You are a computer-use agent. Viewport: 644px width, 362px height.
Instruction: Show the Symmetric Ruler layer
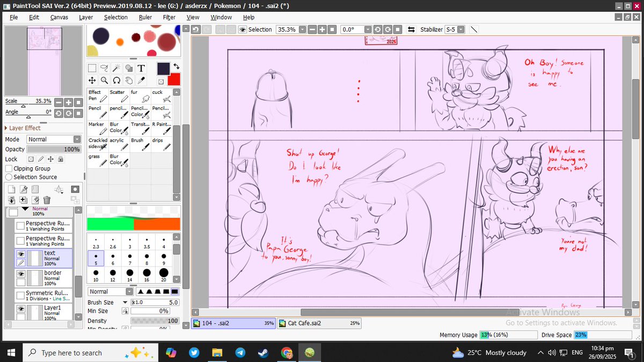(20, 295)
